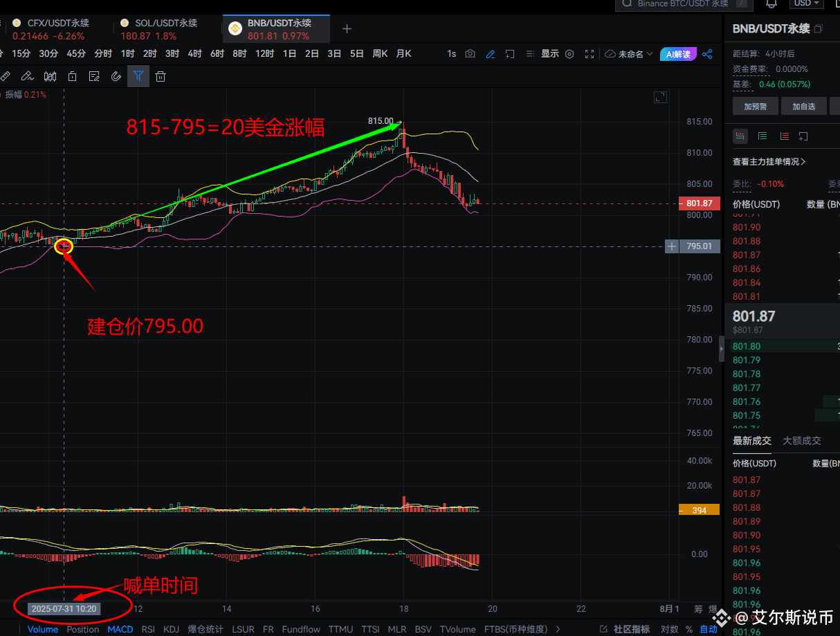840x636 pixels.
Task: Open chart settings hexagon icon
Action: tap(569, 54)
